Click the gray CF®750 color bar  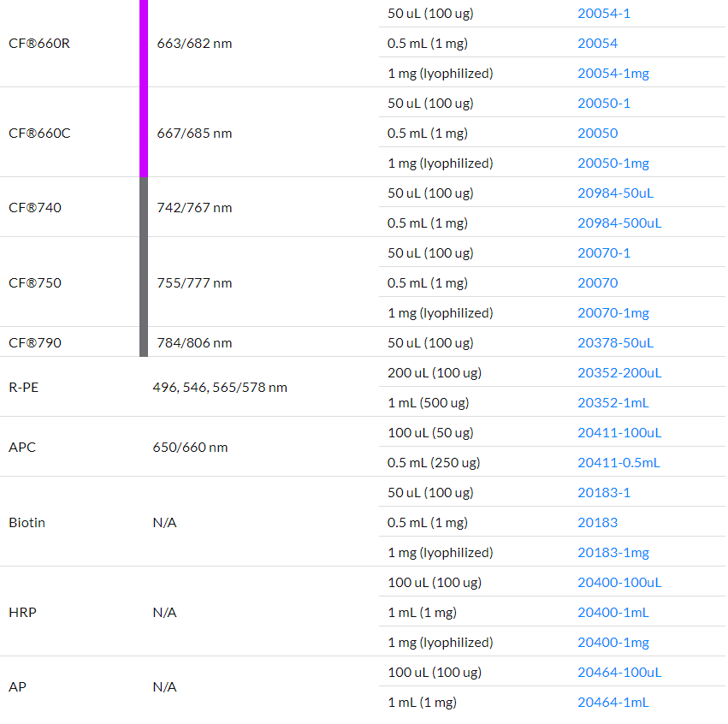pos(144,282)
